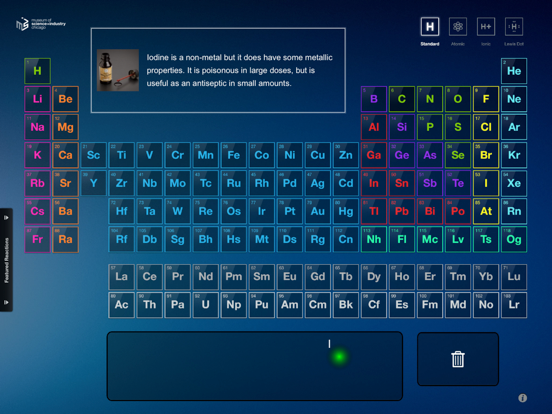Select the Cesium (Cs) tile

point(37,211)
